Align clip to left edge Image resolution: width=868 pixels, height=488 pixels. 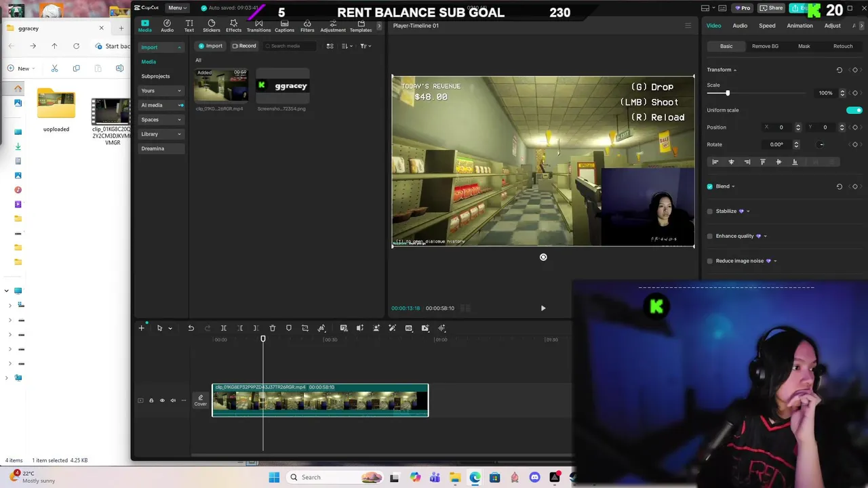pos(715,162)
